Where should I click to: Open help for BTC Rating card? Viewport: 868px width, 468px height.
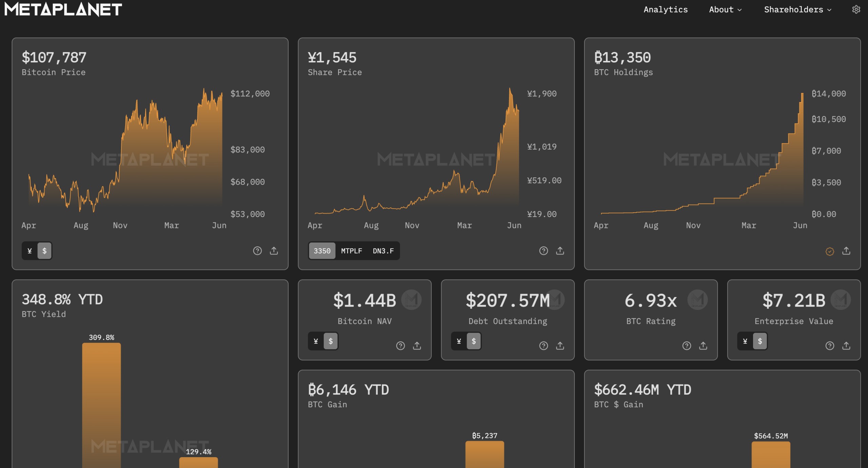(687, 346)
